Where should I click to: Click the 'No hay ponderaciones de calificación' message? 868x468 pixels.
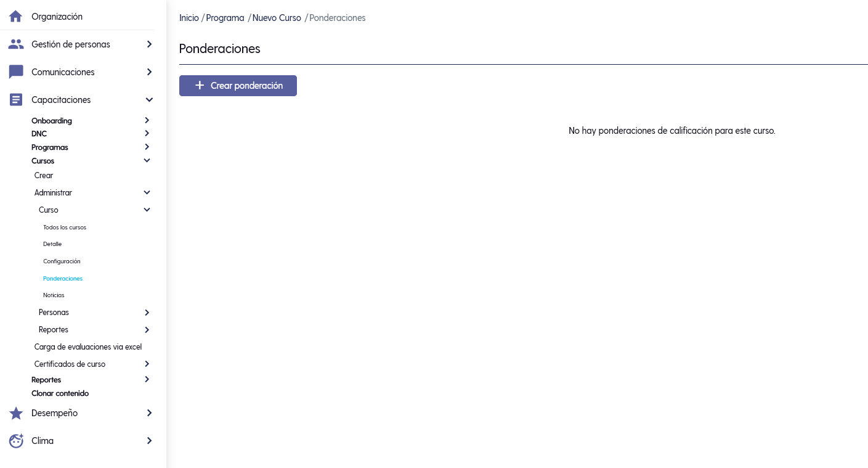click(x=672, y=131)
